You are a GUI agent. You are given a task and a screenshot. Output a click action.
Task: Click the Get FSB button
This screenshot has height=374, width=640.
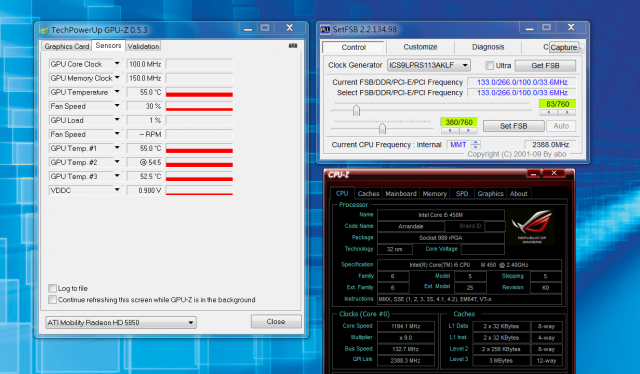545,65
